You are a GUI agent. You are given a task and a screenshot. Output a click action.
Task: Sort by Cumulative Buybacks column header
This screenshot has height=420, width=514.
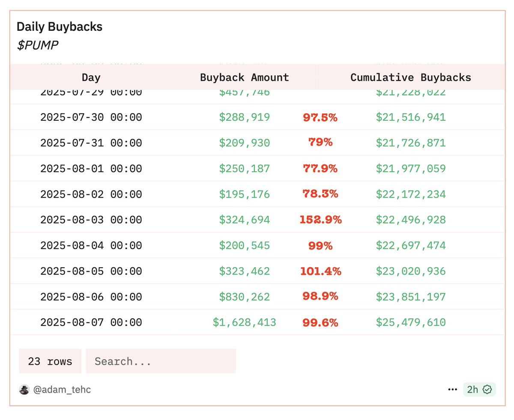(x=411, y=77)
